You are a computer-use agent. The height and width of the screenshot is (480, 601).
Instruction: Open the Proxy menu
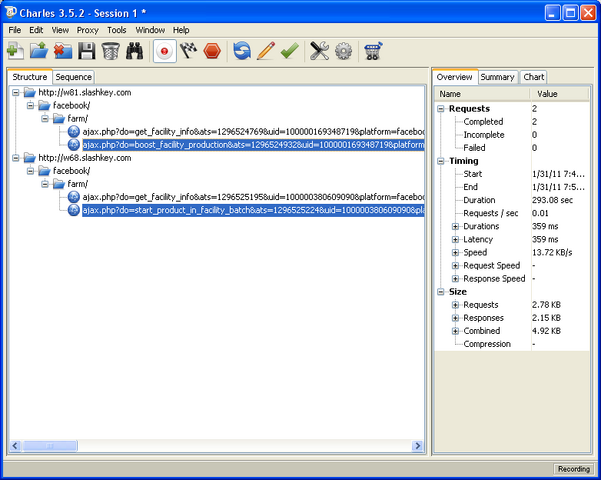[x=87, y=30]
